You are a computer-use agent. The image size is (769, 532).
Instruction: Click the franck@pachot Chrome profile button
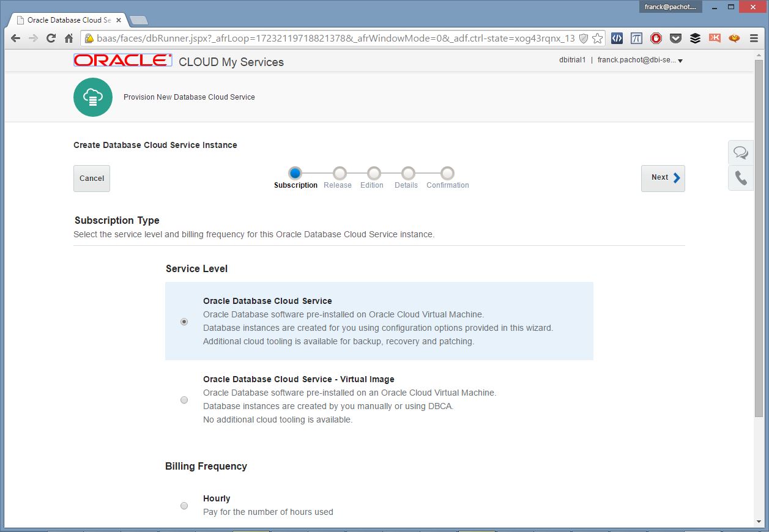tap(671, 7)
